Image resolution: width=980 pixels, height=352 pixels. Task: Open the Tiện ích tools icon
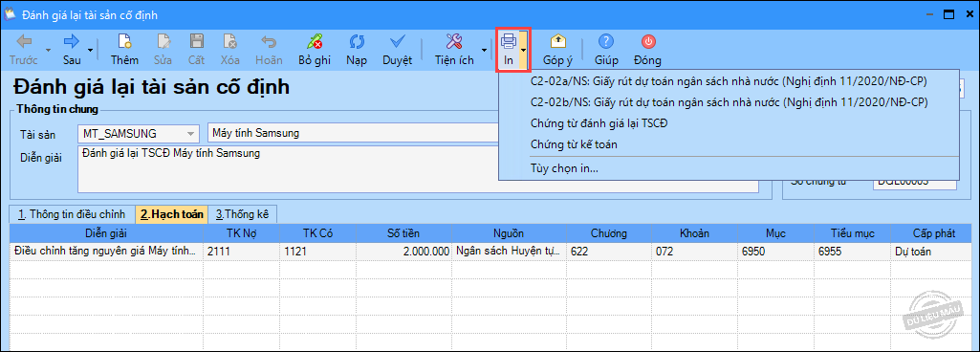coord(454,42)
